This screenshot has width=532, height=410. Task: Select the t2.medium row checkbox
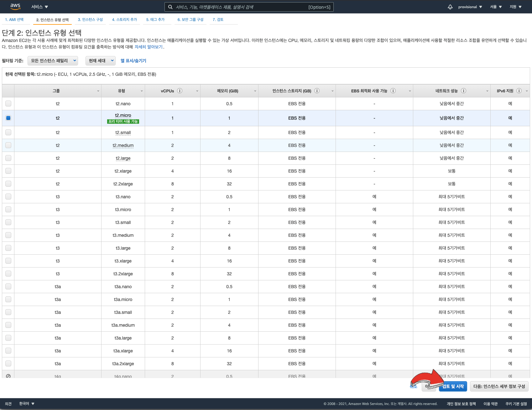[8, 145]
